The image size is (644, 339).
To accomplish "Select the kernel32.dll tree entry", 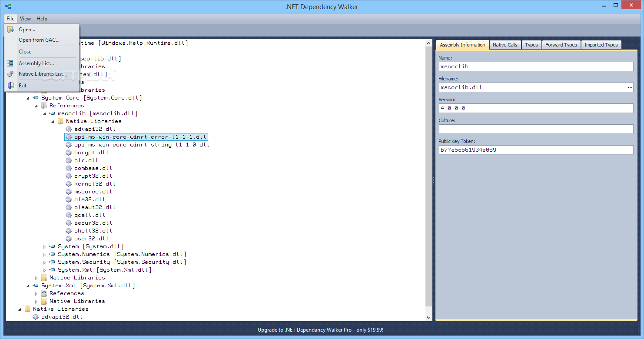I will click(95, 184).
